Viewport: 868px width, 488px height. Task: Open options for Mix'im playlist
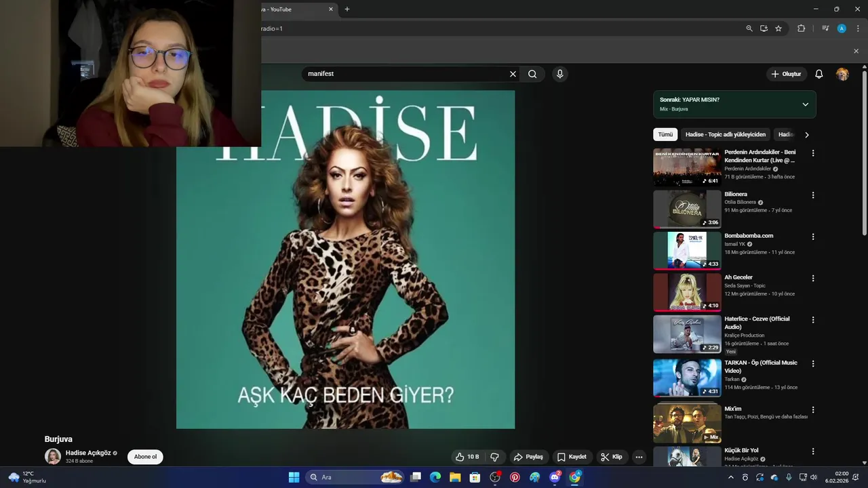[x=813, y=410]
